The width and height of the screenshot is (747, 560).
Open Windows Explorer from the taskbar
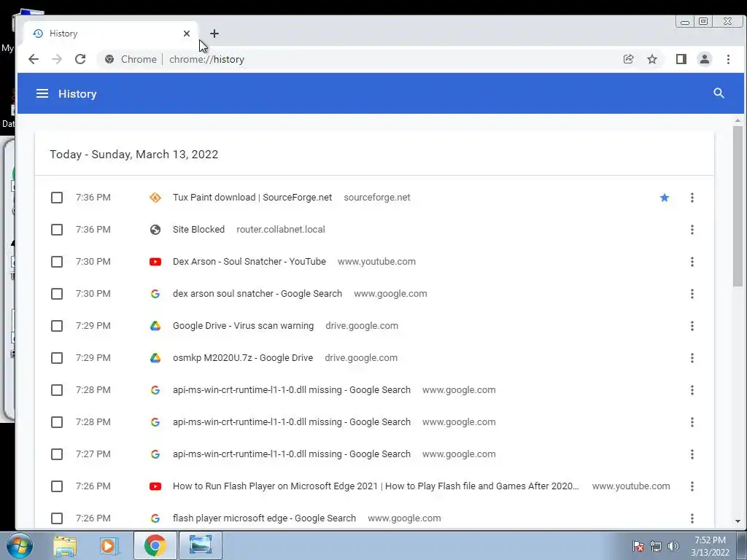click(65, 545)
